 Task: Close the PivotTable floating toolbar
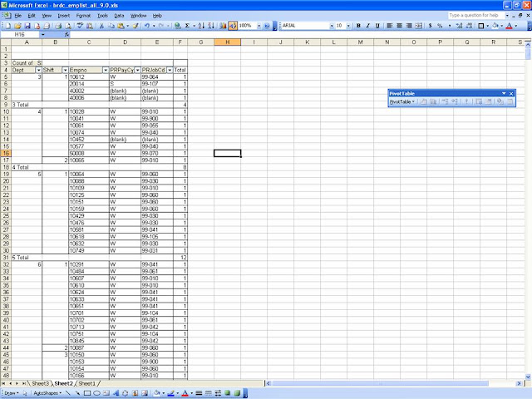coord(511,94)
